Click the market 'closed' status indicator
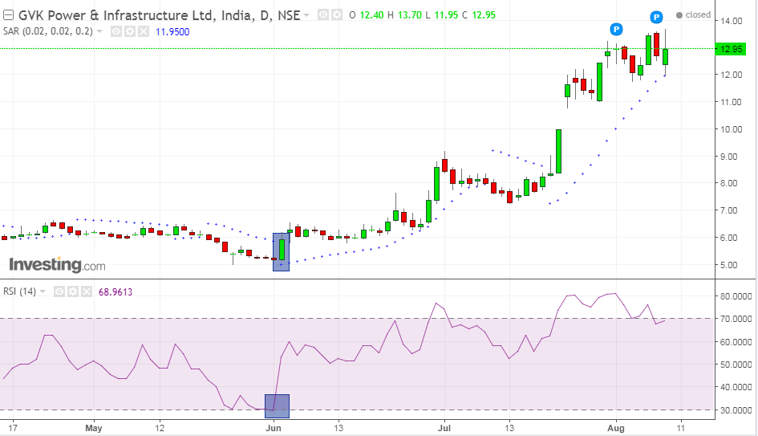This screenshot has height=436, width=758. [693, 15]
